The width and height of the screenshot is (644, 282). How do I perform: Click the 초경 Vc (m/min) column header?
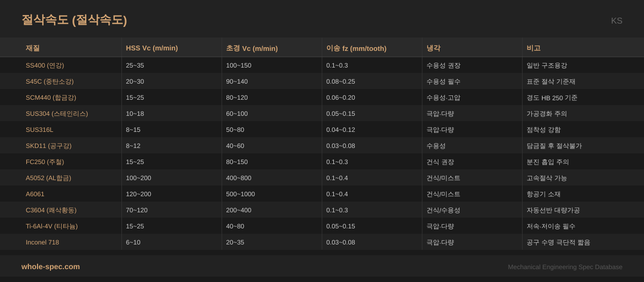click(252, 48)
